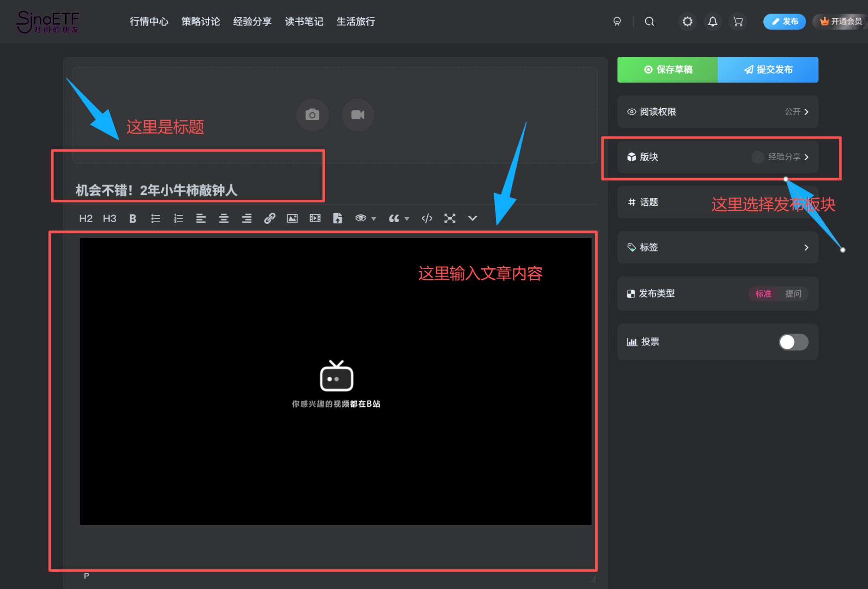
Task: Open the notifications bell
Action: coord(713,21)
